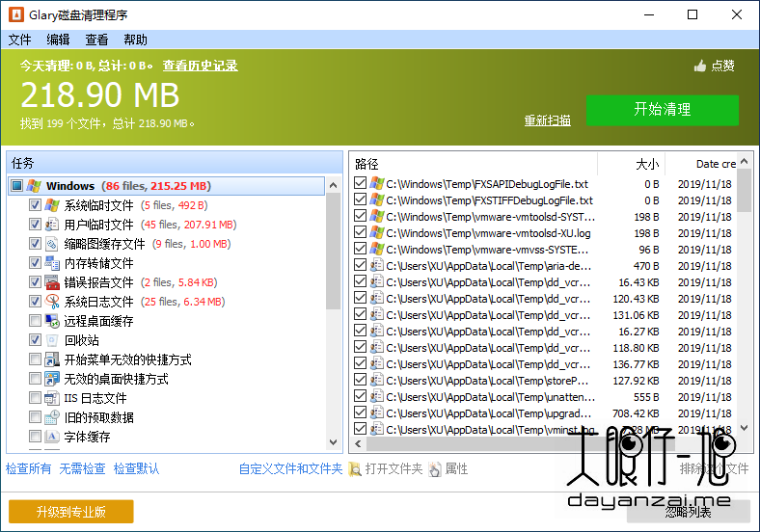Image resolution: width=760 pixels, height=532 pixels.
Task: Click the 远程桌面缓存 icon
Action: click(x=52, y=321)
